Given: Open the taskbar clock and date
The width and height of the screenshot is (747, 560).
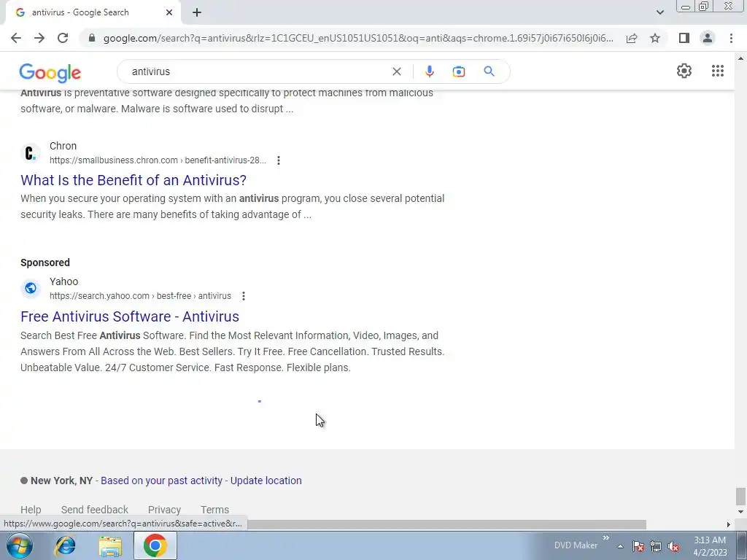Looking at the screenshot, I should coord(710,546).
